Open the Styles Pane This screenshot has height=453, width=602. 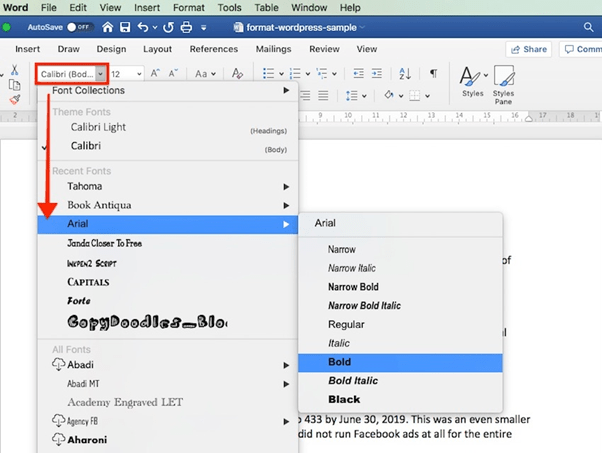click(503, 82)
